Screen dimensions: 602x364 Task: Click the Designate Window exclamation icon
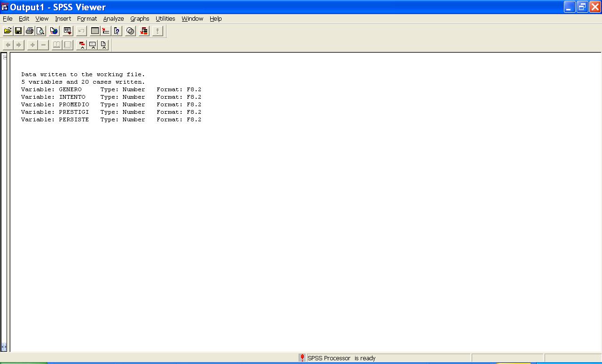point(158,31)
